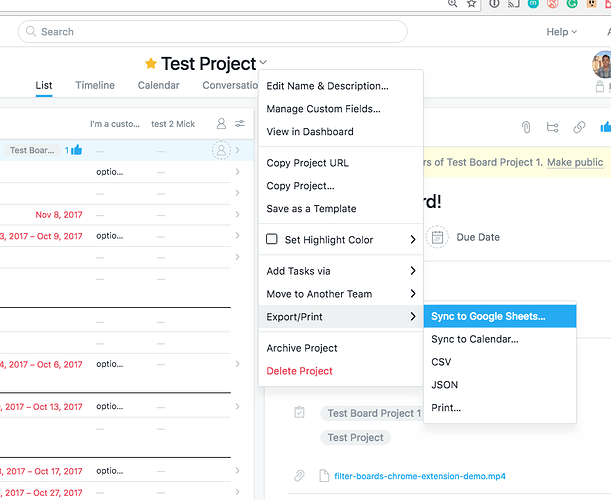The width and height of the screenshot is (611, 500).
Task: Click the unassigned avatar in Test Board row
Action: (x=221, y=150)
